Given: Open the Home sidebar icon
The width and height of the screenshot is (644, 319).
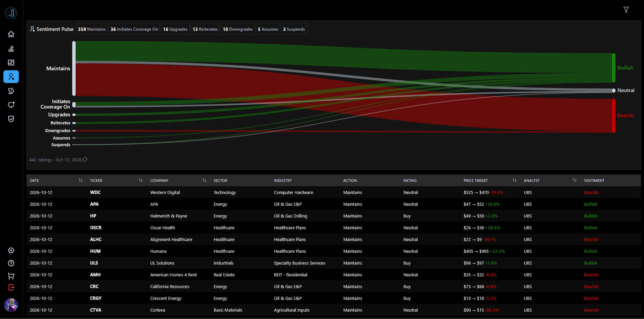Looking at the screenshot, I should 11,34.
